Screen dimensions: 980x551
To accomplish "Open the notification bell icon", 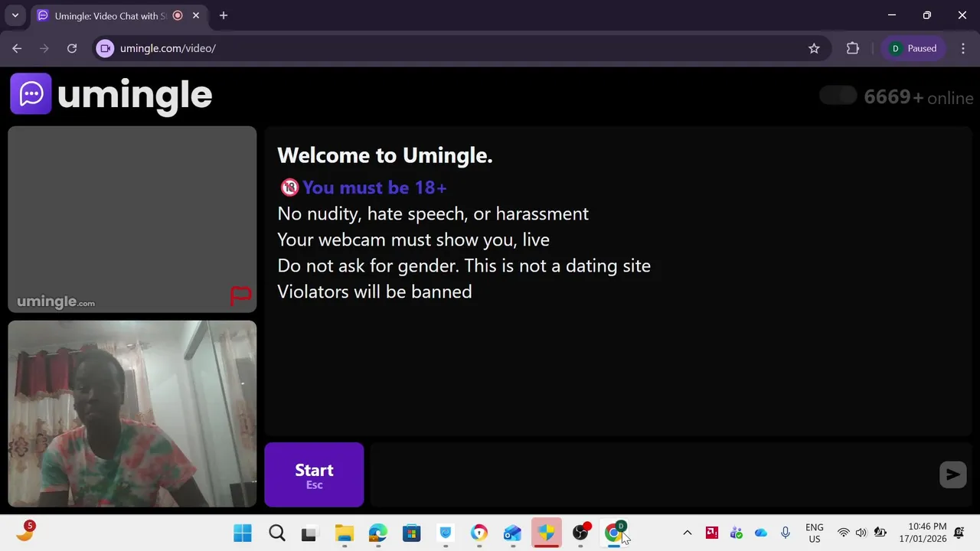I will (959, 533).
